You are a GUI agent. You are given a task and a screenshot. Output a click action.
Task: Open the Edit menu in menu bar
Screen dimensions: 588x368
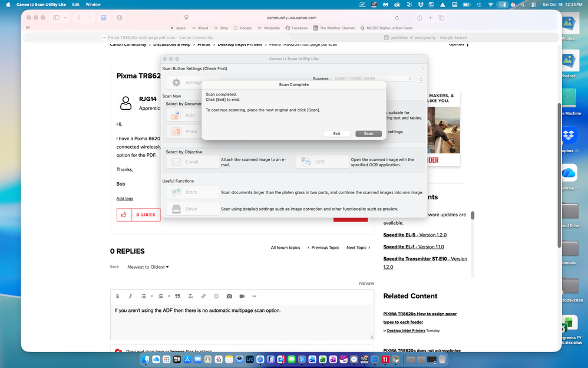click(x=76, y=4)
